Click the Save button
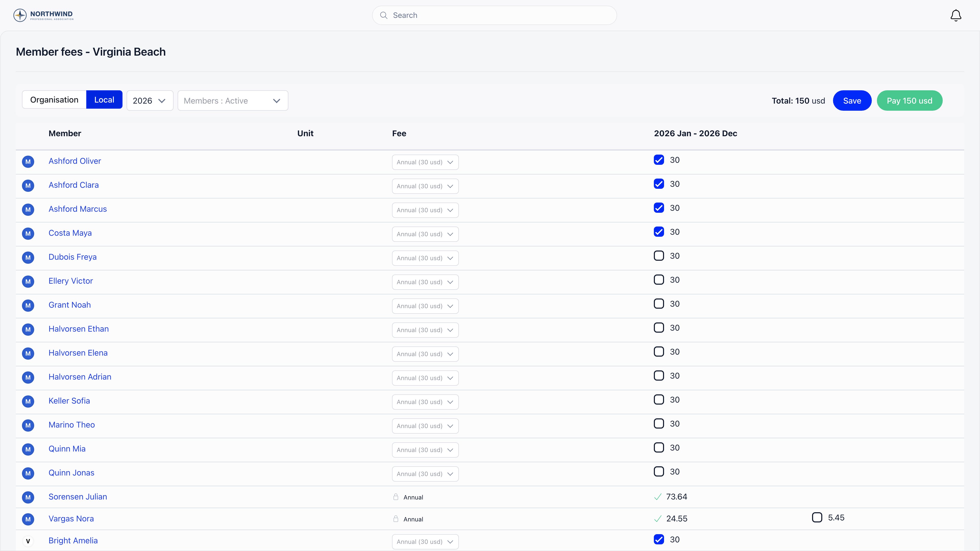This screenshot has width=980, height=551. [852, 101]
